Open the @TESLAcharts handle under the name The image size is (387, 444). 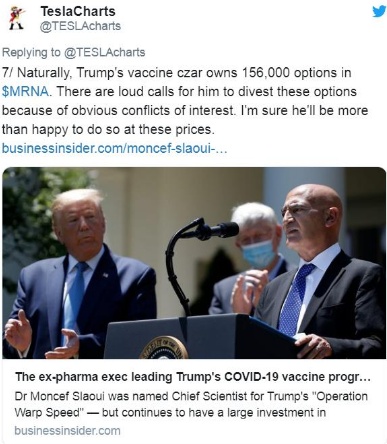point(80,26)
